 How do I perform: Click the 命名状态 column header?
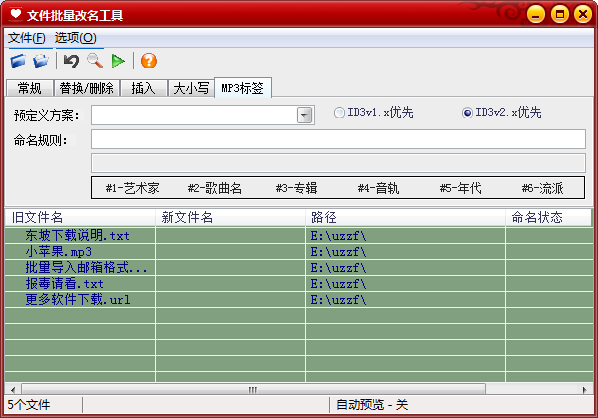pos(548,217)
